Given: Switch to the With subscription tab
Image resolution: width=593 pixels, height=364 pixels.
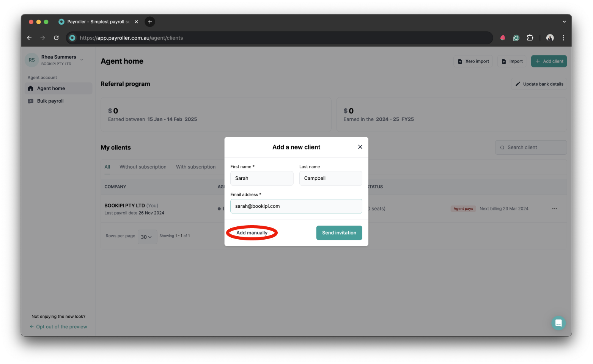Looking at the screenshot, I should (x=196, y=166).
